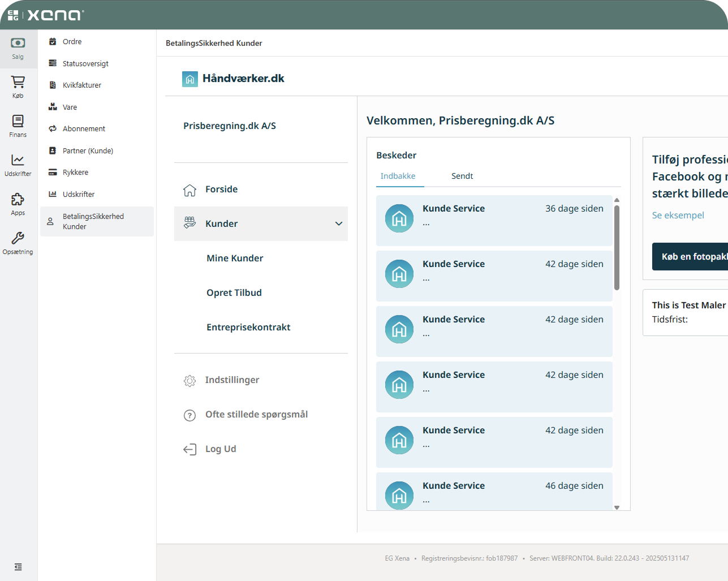This screenshot has height=581, width=728.
Task: Switch to the Sendt tab
Action: point(462,177)
